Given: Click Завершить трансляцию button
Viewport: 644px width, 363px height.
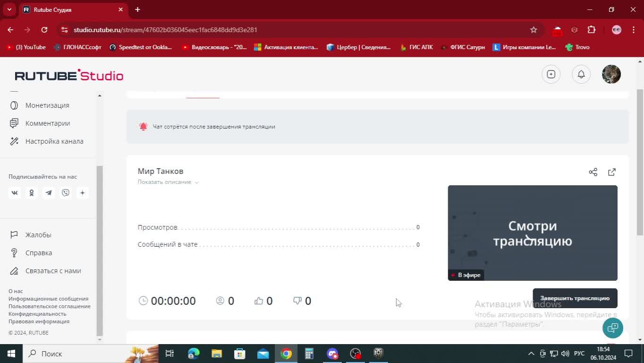Looking at the screenshot, I should point(575,298).
